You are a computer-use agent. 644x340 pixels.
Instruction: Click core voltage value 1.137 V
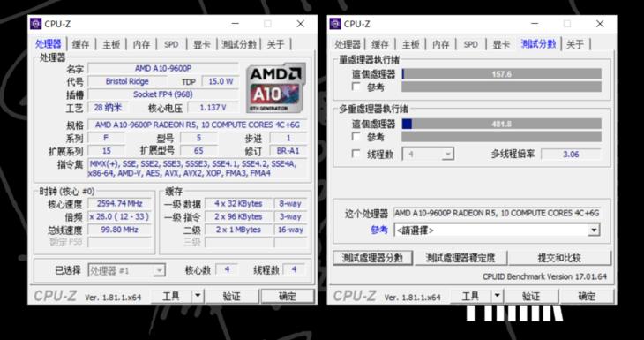point(213,108)
